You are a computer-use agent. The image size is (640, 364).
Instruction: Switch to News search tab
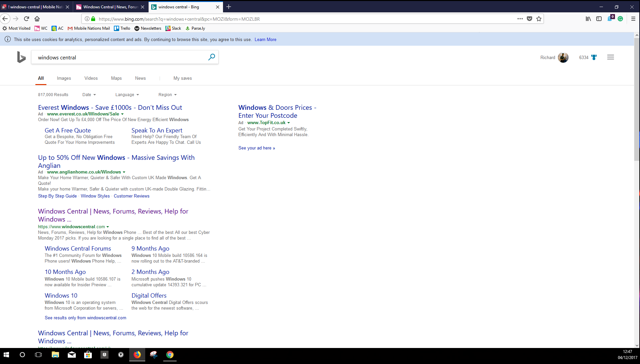pyautogui.click(x=140, y=78)
